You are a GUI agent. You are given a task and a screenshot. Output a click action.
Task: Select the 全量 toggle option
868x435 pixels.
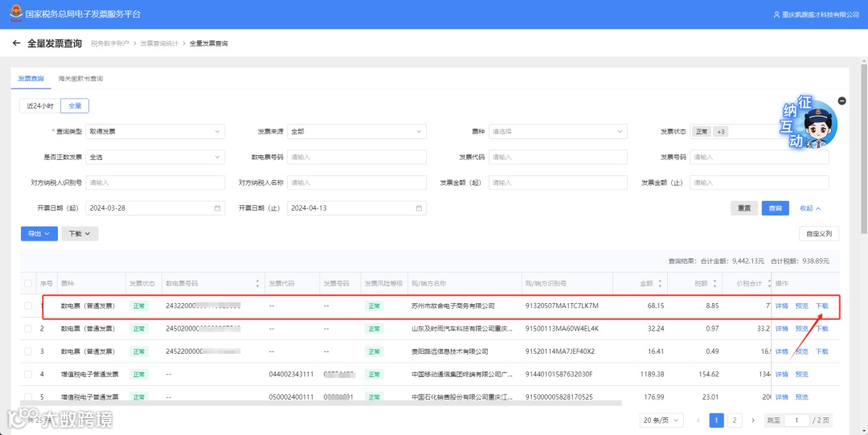pyautogui.click(x=75, y=106)
